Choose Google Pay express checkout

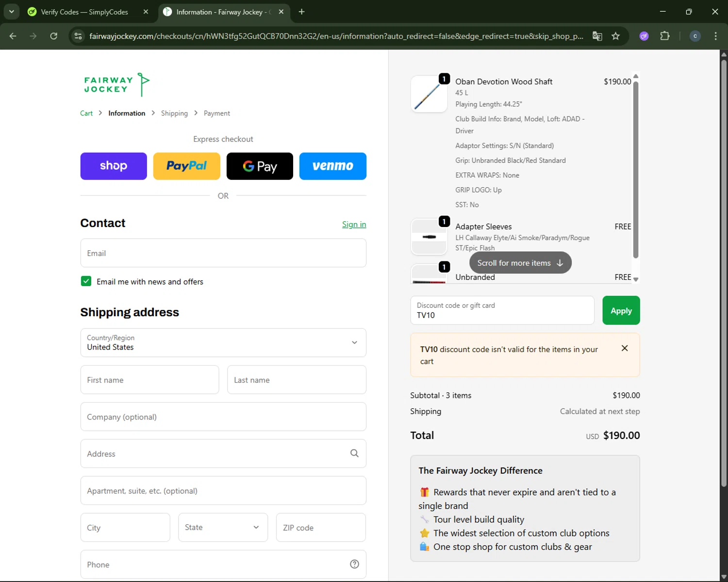point(260,166)
